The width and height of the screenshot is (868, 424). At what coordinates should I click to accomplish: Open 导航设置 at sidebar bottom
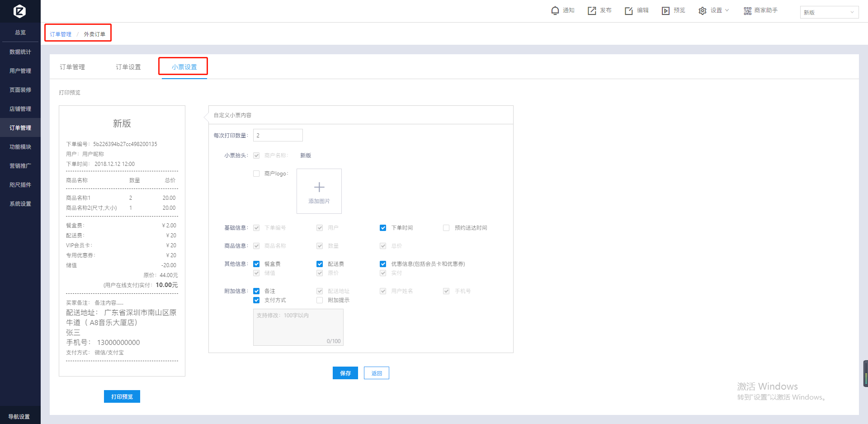(x=19, y=417)
